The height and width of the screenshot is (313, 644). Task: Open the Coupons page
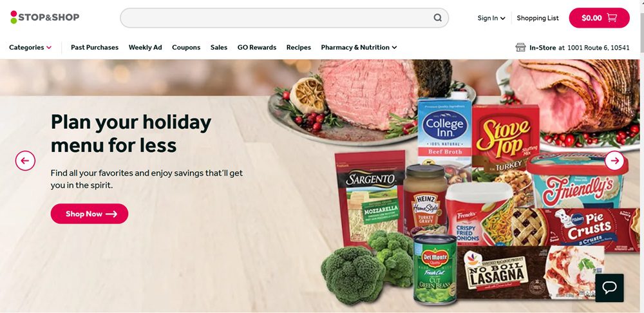[186, 47]
